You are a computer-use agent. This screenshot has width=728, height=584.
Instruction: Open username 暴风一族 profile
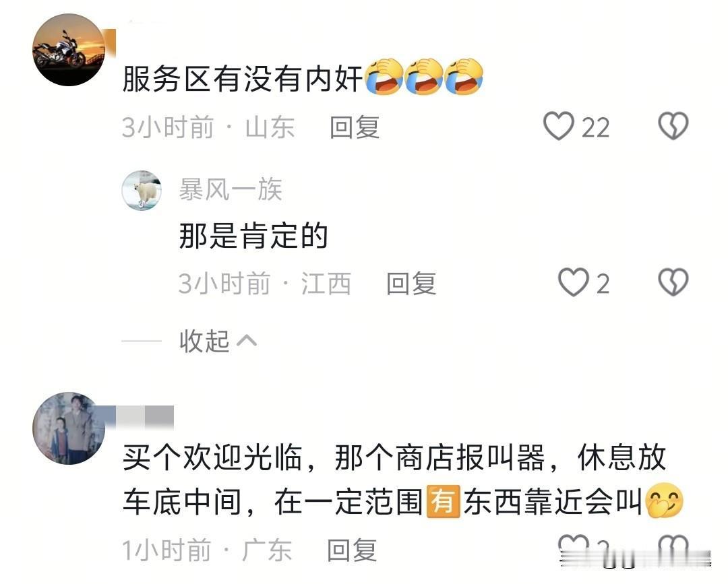click(231, 189)
